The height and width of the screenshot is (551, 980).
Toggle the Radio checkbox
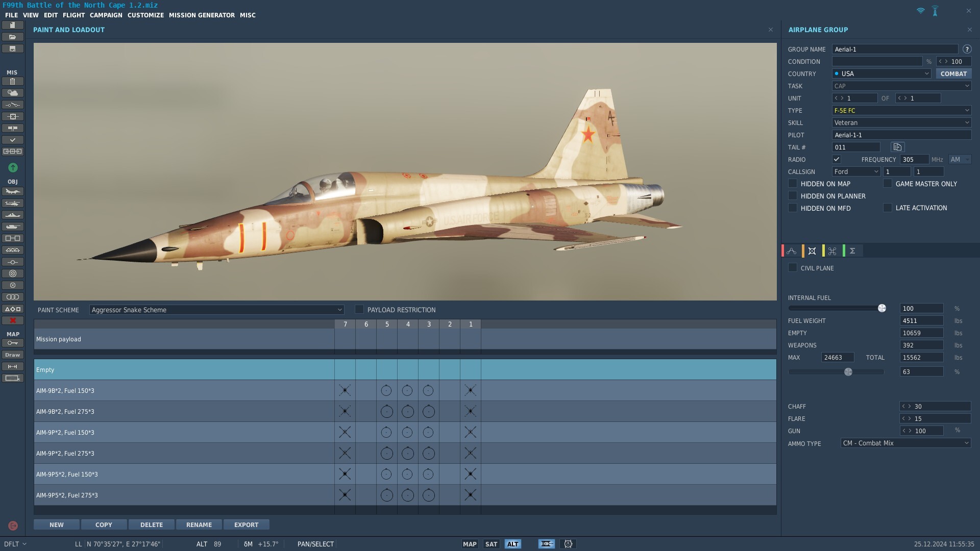point(837,159)
